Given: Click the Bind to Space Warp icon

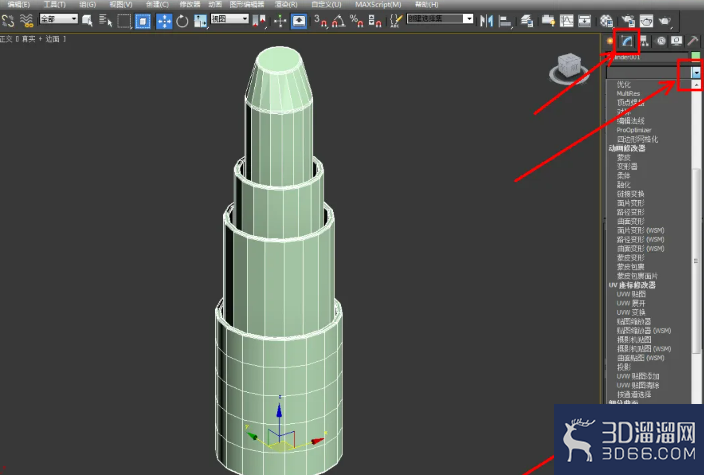Looking at the screenshot, I should [x=27, y=21].
